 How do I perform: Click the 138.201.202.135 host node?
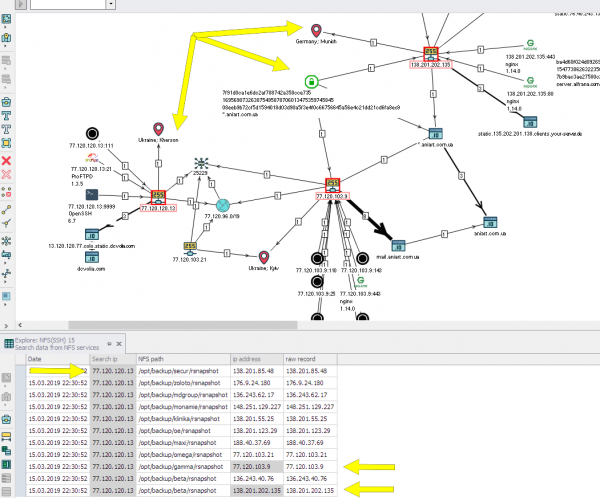[x=431, y=54]
